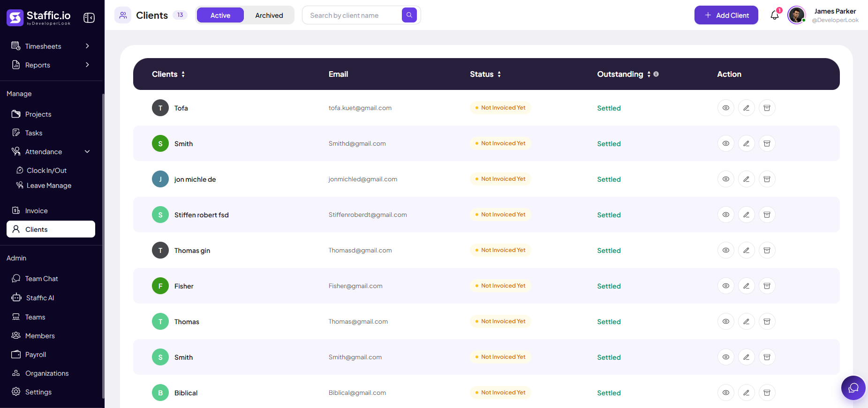Archive the Stiffen robert fsd client

(767, 215)
